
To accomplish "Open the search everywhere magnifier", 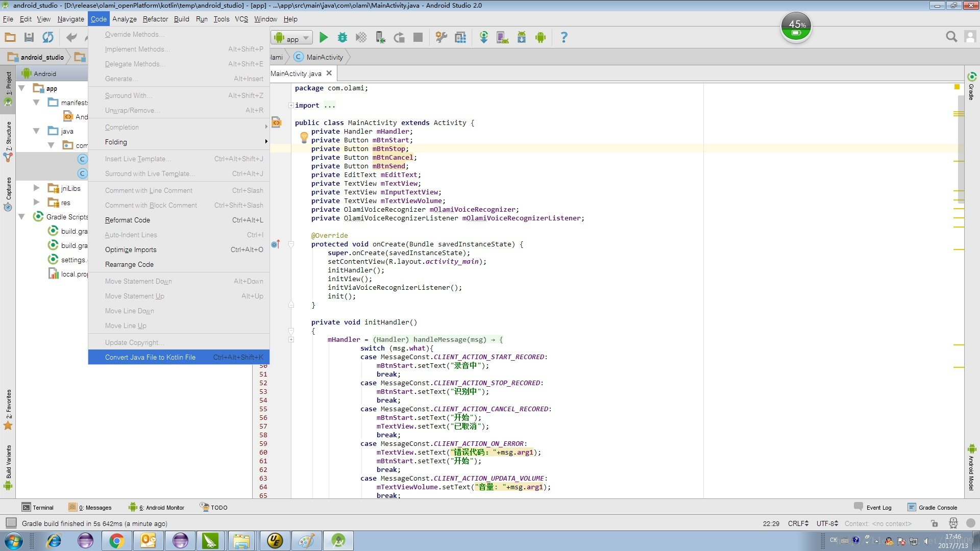I will coord(951,37).
